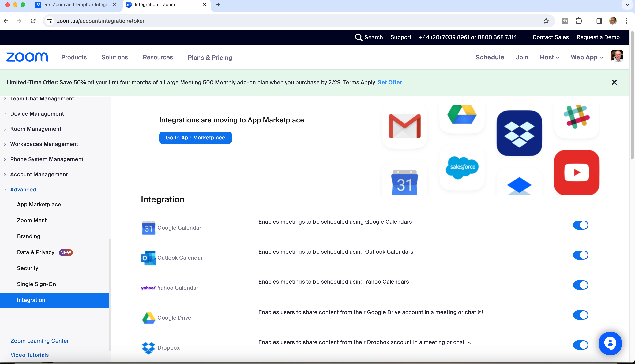Open the App Marketplace menu item
The image size is (635, 364).
(39, 204)
